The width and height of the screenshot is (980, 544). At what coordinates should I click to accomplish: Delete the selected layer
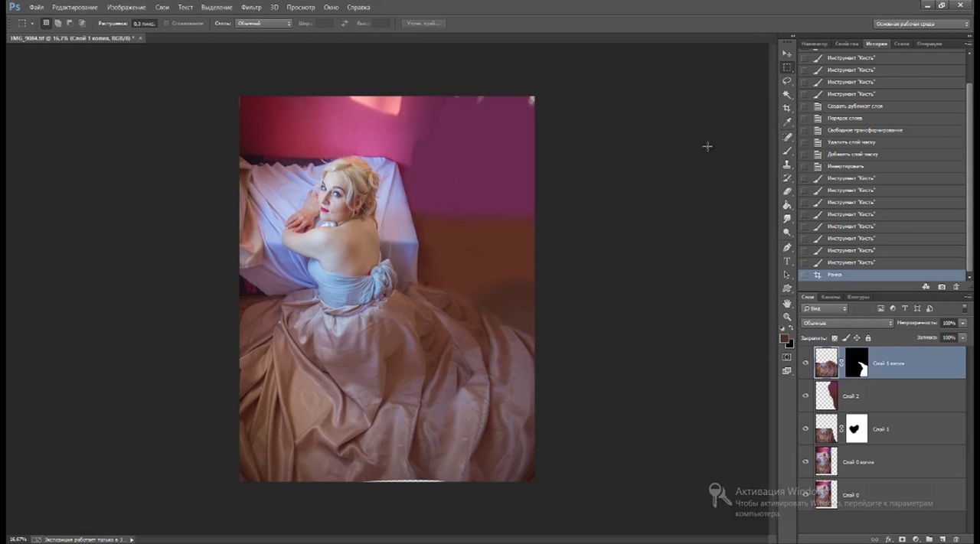tap(957, 539)
